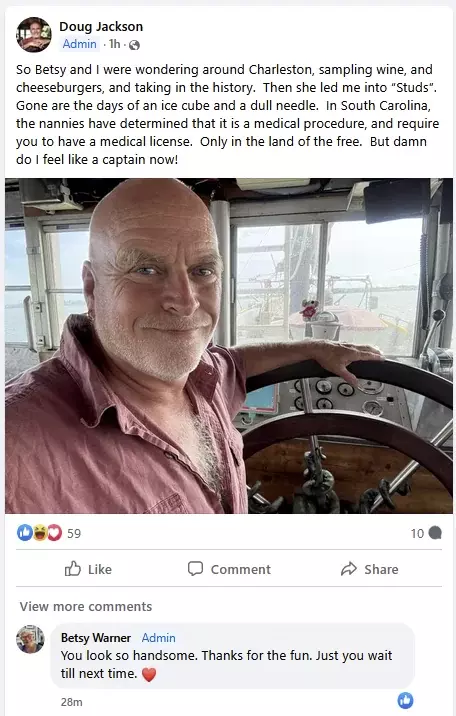456x716 pixels.
Task: Click the Comment button
Action: [x=229, y=569]
